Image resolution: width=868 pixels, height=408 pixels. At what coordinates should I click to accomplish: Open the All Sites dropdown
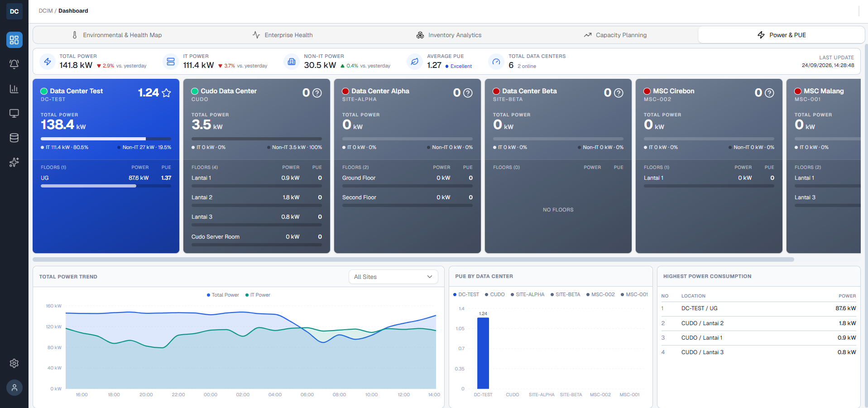coord(393,277)
